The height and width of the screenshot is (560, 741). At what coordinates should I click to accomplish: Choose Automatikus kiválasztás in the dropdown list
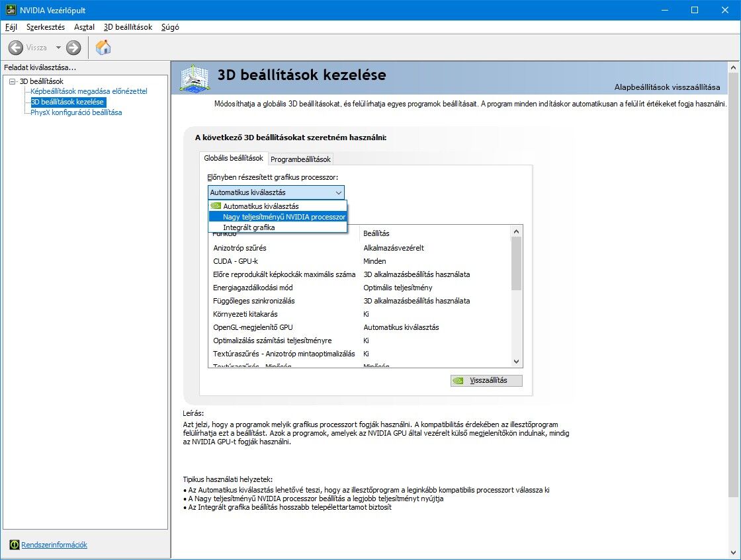click(278, 206)
